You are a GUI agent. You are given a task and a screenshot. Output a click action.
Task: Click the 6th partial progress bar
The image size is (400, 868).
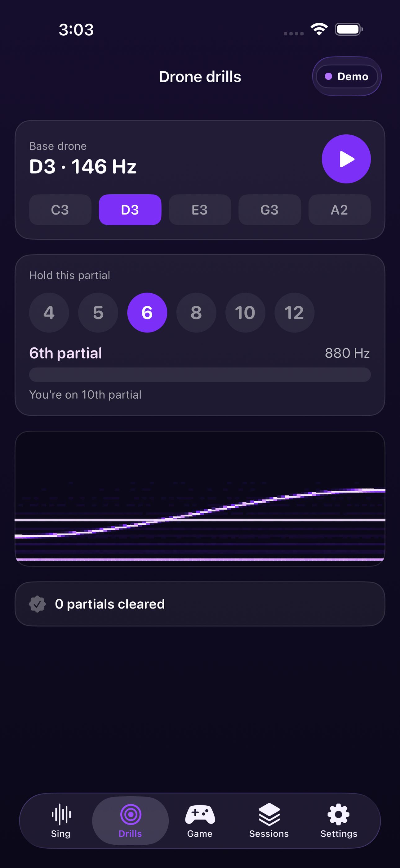point(200,374)
